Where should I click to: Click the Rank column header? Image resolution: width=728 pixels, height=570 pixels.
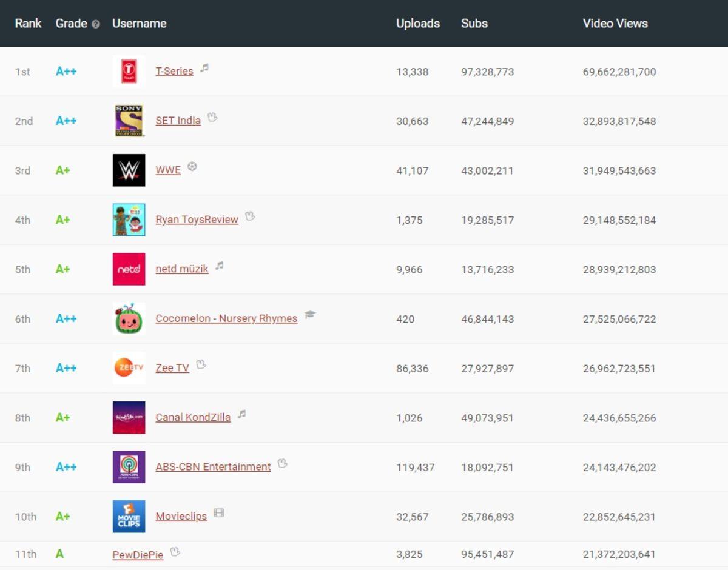pyautogui.click(x=28, y=24)
